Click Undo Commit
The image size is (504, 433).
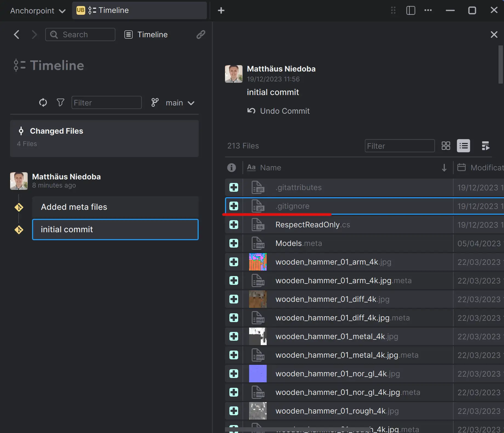coord(278,111)
